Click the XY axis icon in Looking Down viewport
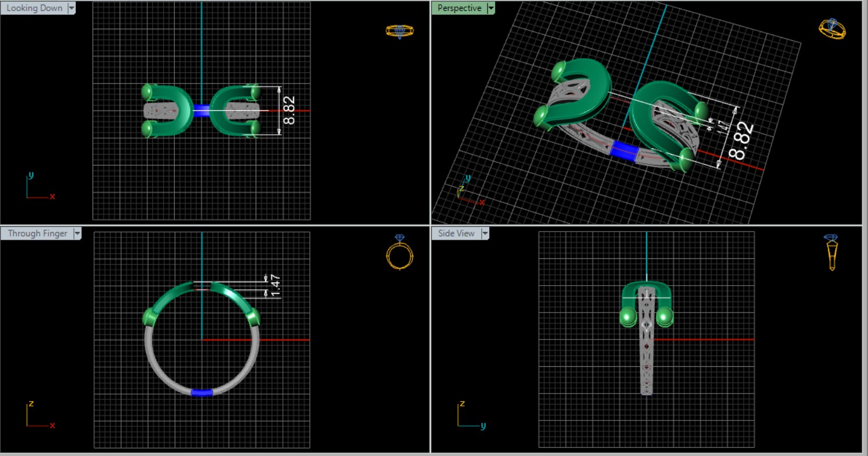Screen dimensions: 868x456 click(39, 187)
